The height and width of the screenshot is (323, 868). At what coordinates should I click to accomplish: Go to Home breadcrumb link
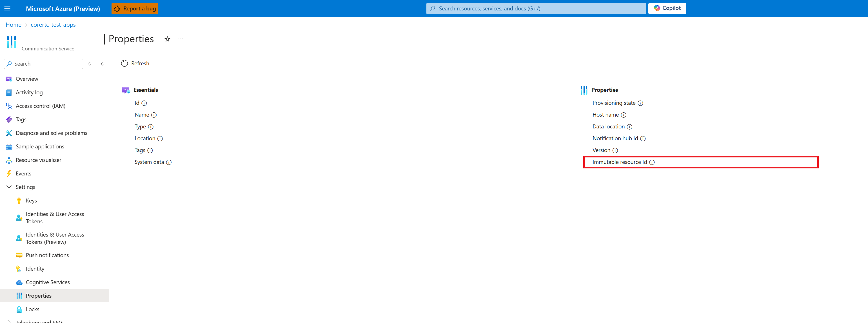(14, 24)
